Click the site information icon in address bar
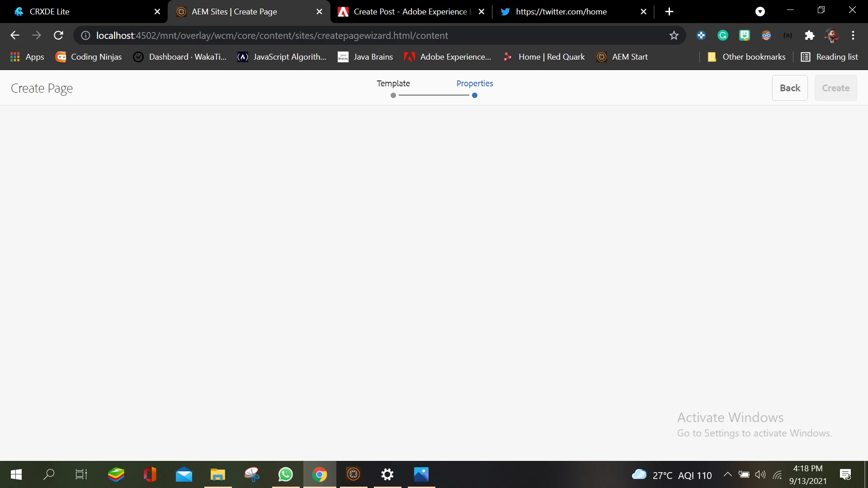This screenshot has width=868, height=488. click(85, 35)
